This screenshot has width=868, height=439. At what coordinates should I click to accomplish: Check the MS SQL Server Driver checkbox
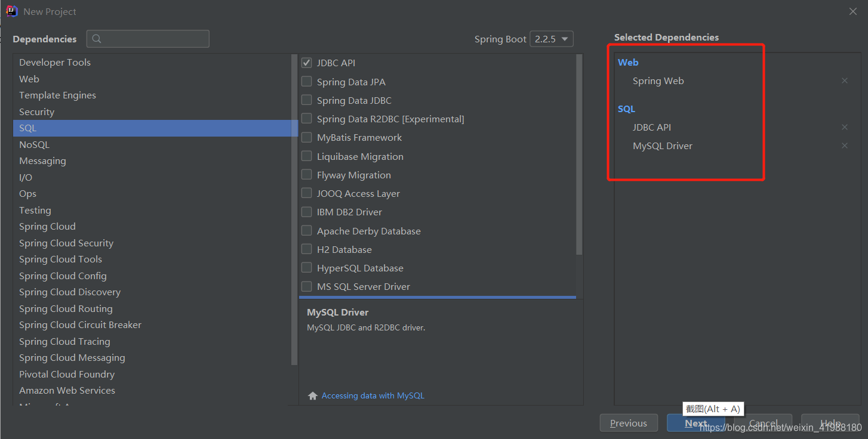307,286
